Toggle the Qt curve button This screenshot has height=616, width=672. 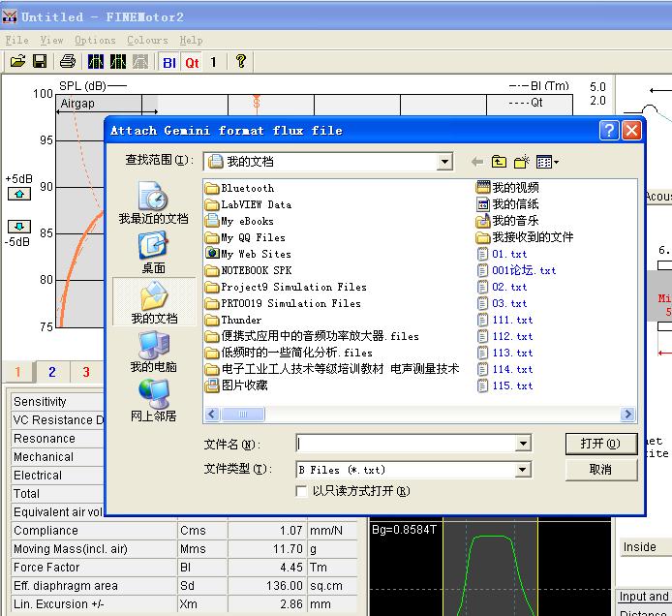pos(192,63)
